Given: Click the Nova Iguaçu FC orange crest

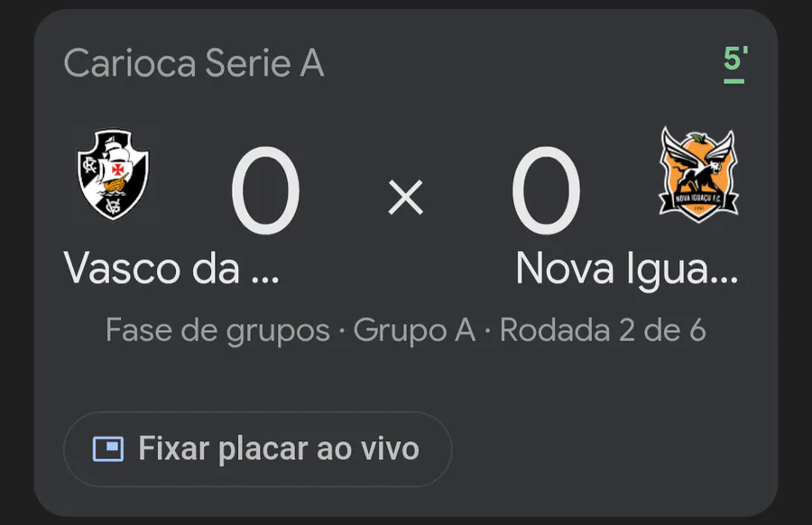Looking at the screenshot, I should click(x=698, y=174).
